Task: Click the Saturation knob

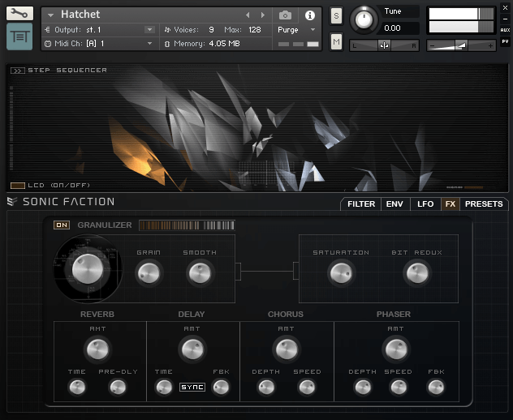Action: pos(341,273)
